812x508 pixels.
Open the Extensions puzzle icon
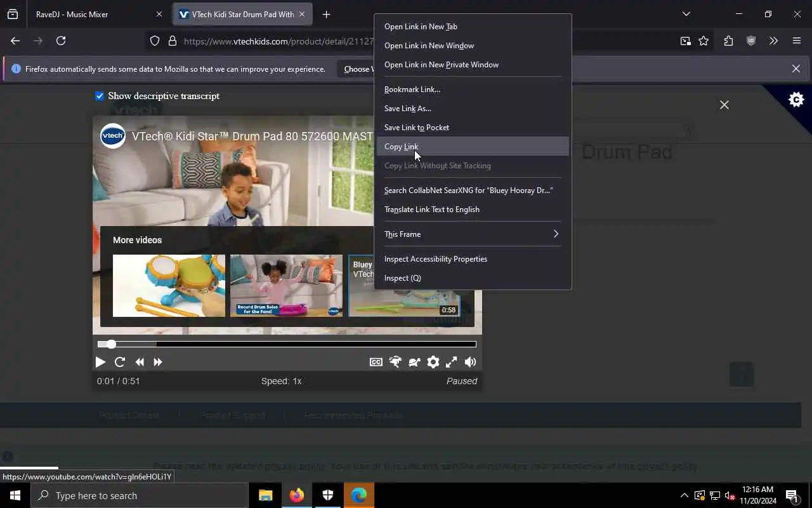click(728, 41)
